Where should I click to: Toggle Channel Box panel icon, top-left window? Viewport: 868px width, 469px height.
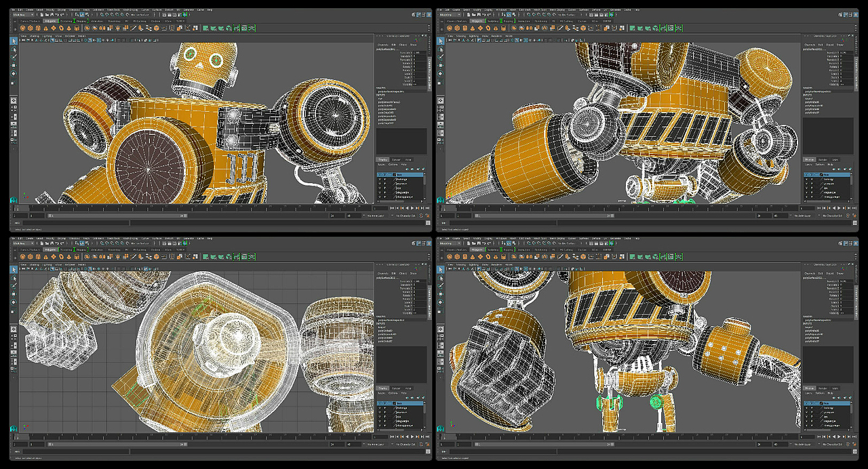(429, 15)
